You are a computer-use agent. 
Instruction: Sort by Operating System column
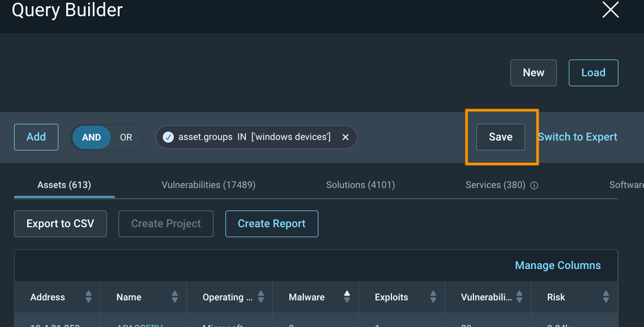point(261,297)
